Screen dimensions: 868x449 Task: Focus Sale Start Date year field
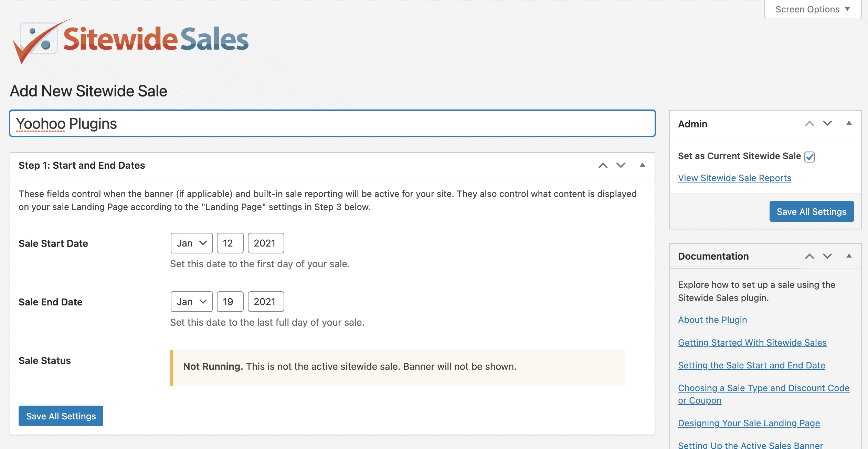point(266,243)
